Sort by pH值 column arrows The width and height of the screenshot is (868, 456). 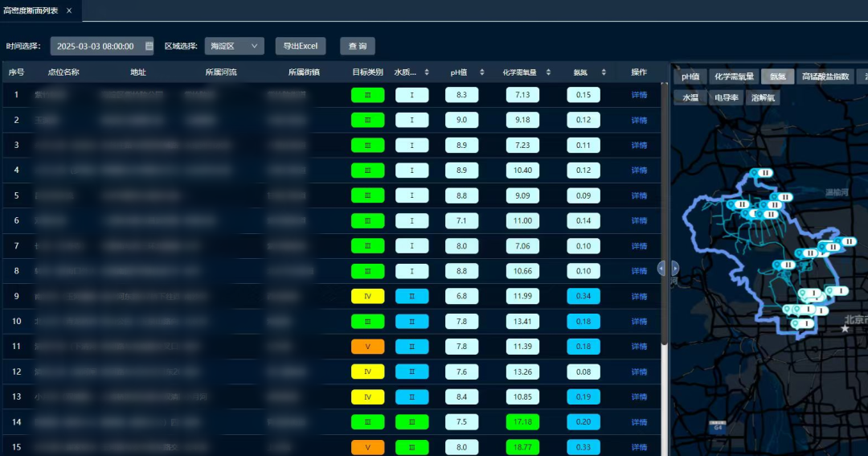pos(482,72)
